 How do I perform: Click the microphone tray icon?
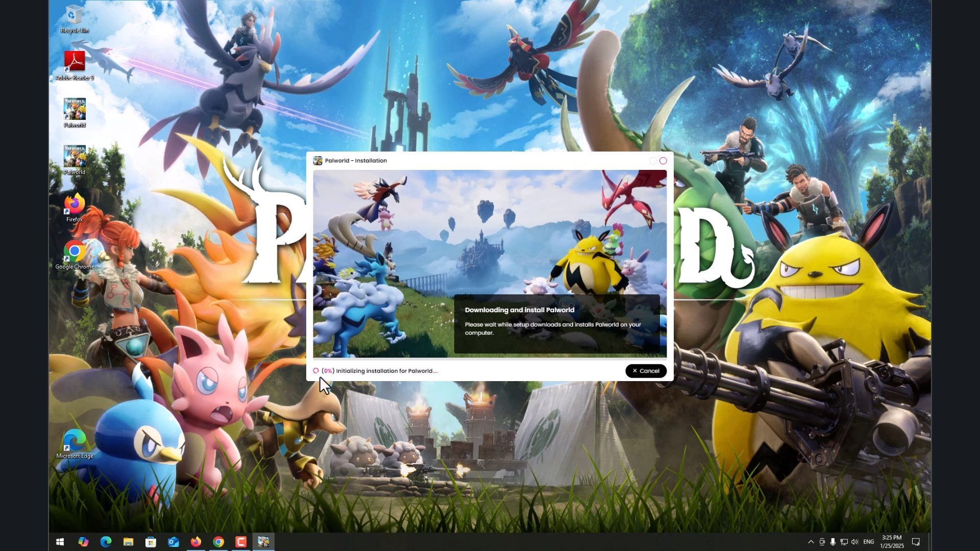click(x=832, y=542)
